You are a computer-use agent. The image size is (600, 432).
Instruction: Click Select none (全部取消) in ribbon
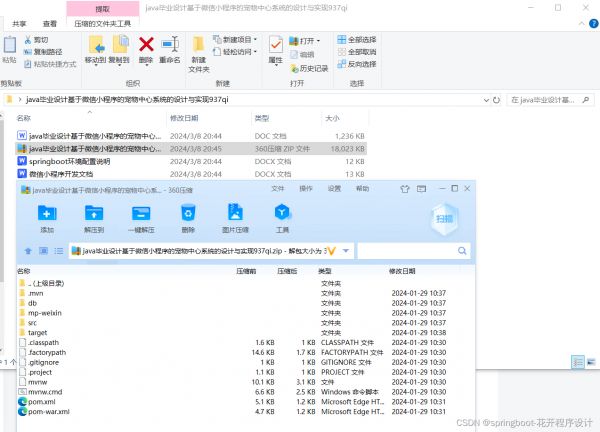[357, 52]
